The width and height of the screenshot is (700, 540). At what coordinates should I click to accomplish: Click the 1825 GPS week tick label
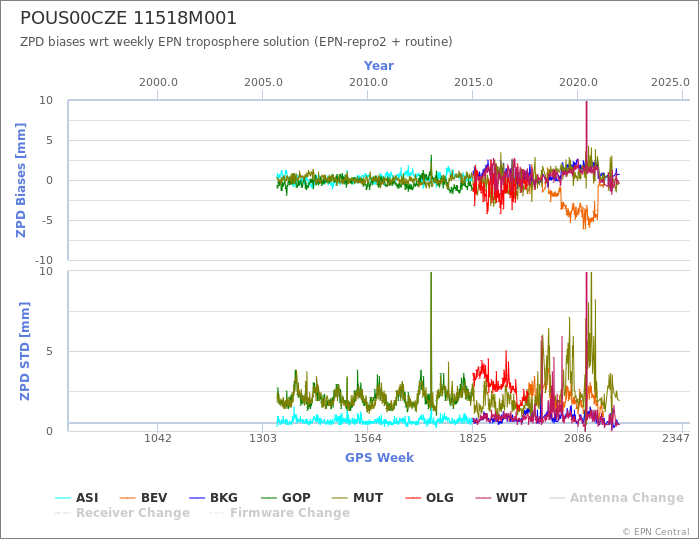click(473, 438)
